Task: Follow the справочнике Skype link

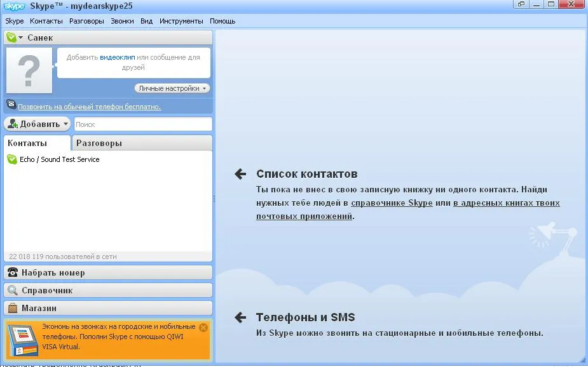Action: 392,203
